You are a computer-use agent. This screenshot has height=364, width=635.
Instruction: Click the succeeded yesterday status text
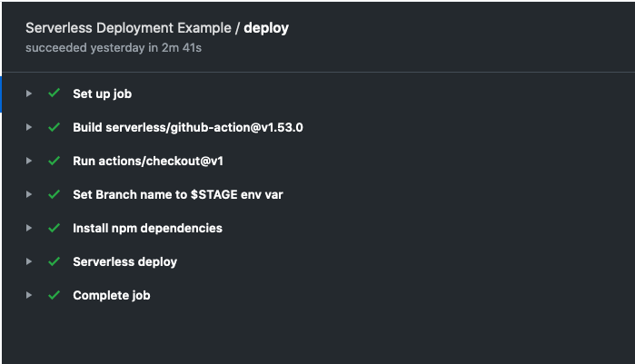coord(114,47)
